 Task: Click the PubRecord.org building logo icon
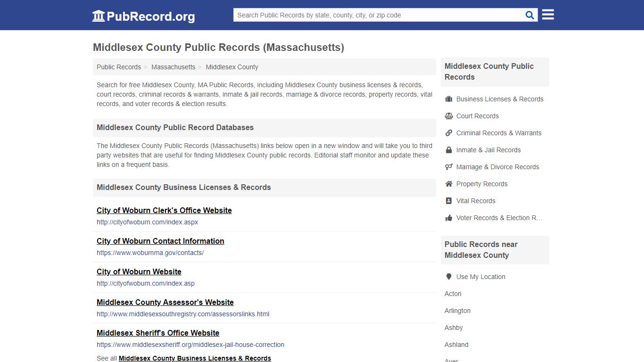[x=99, y=16]
